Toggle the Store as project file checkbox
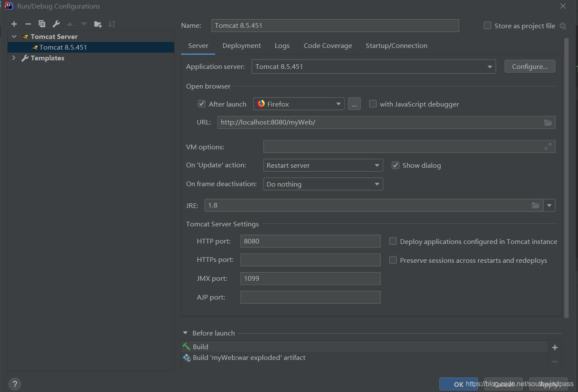578x392 pixels. coord(487,26)
